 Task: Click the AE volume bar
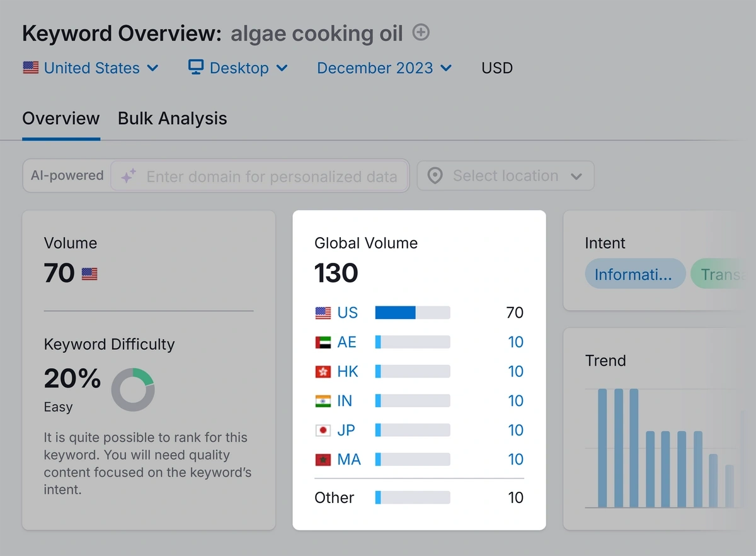(413, 342)
